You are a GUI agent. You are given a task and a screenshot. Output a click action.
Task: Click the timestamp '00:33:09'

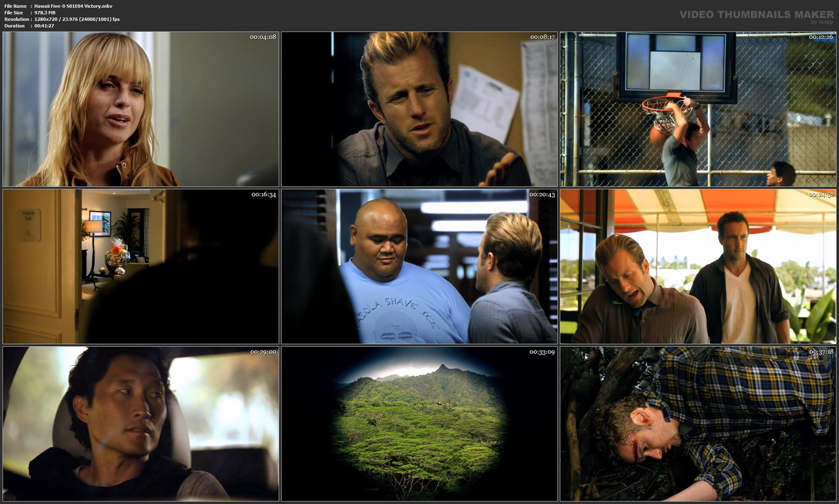(542, 352)
